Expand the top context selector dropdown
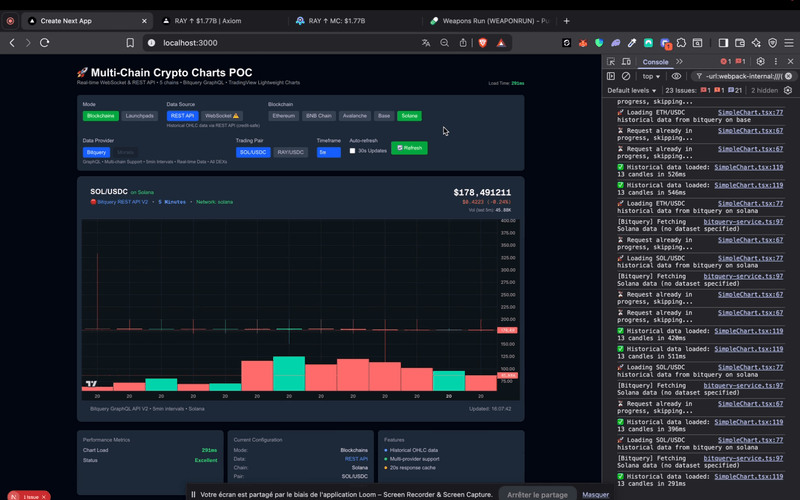The height and width of the screenshot is (500, 800). pyautogui.click(x=651, y=76)
